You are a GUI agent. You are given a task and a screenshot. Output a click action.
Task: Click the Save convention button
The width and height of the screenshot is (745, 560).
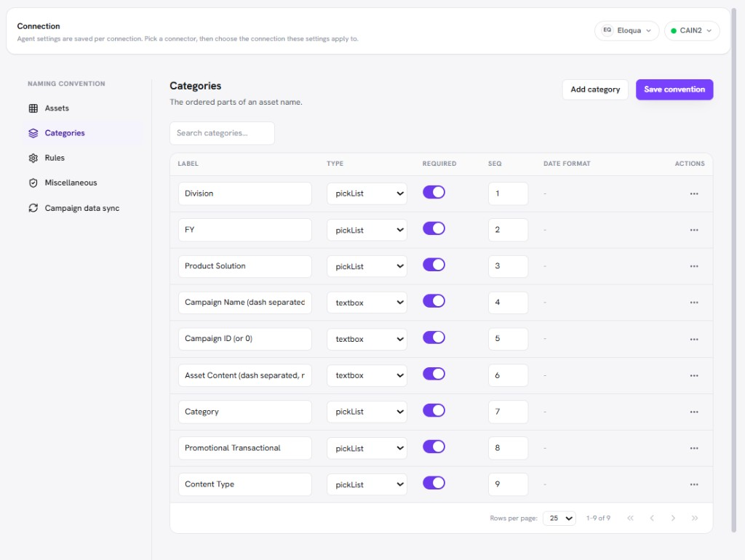674,89
